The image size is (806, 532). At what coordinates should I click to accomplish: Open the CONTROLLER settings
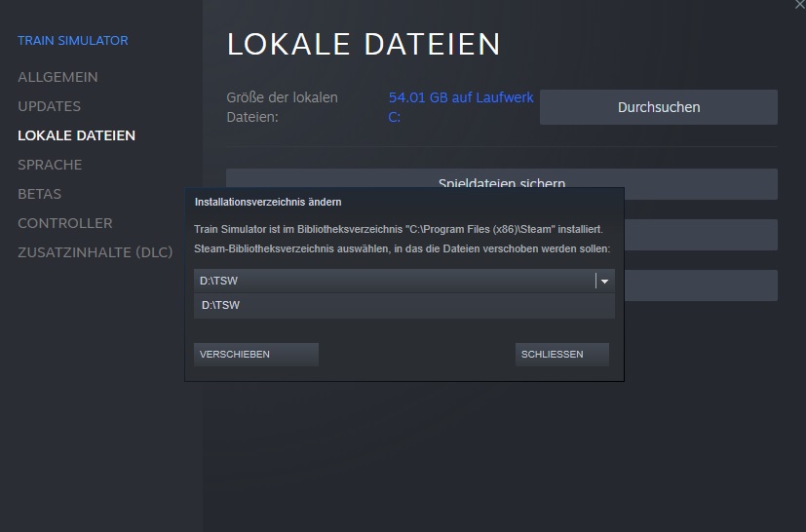click(64, 223)
